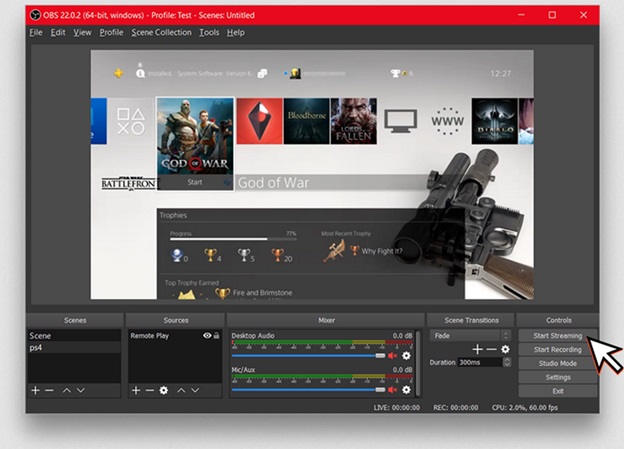Viewport: 624px width, 449px height.
Task: Open the Edit menu
Action: [58, 33]
